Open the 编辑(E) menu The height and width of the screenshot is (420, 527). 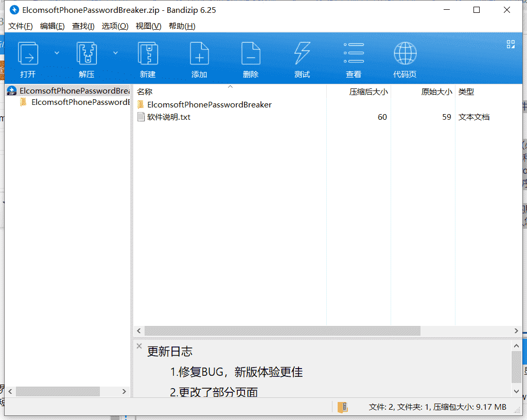[x=52, y=26]
